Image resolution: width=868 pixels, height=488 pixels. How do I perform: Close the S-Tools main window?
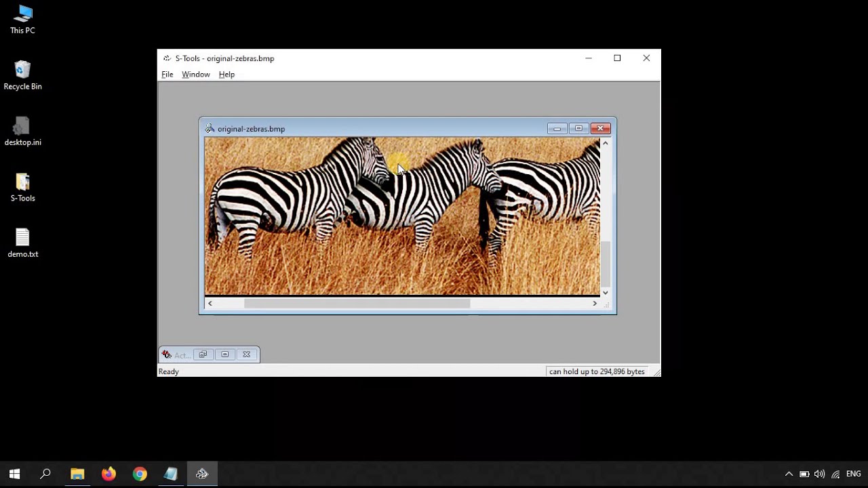[x=646, y=58]
